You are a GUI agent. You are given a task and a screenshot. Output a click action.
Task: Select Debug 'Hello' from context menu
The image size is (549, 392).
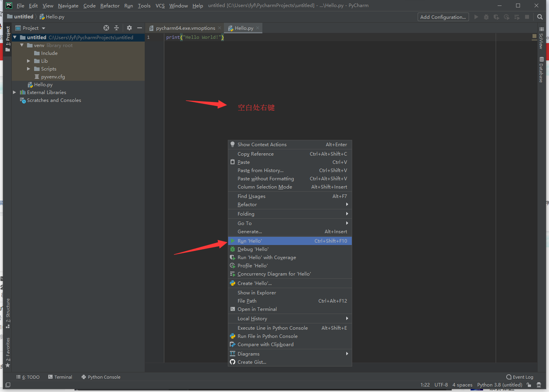click(290, 249)
